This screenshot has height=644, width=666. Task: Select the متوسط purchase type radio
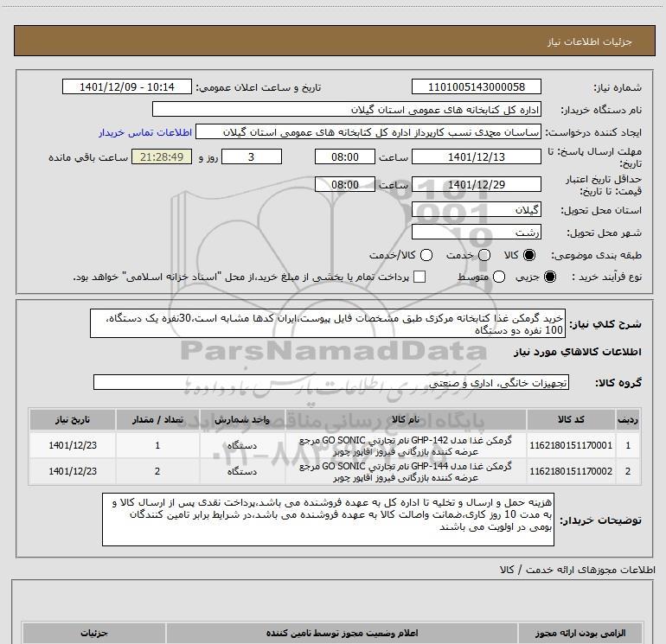click(499, 277)
